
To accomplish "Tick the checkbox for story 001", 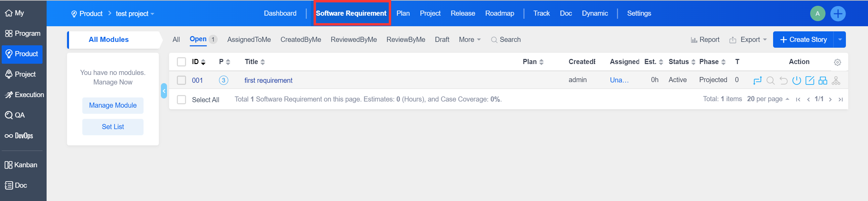I will pyautogui.click(x=182, y=80).
